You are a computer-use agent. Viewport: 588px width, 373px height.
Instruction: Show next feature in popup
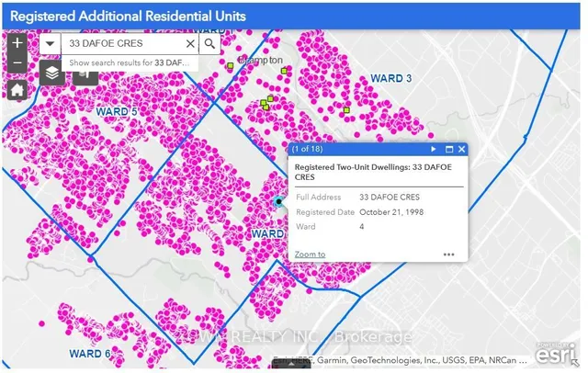[x=433, y=149]
